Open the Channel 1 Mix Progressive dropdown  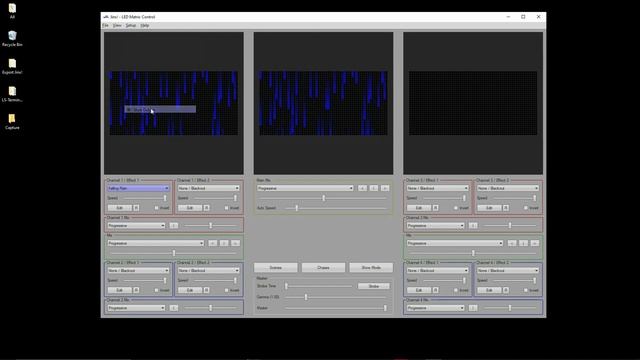pyautogui.click(x=136, y=225)
